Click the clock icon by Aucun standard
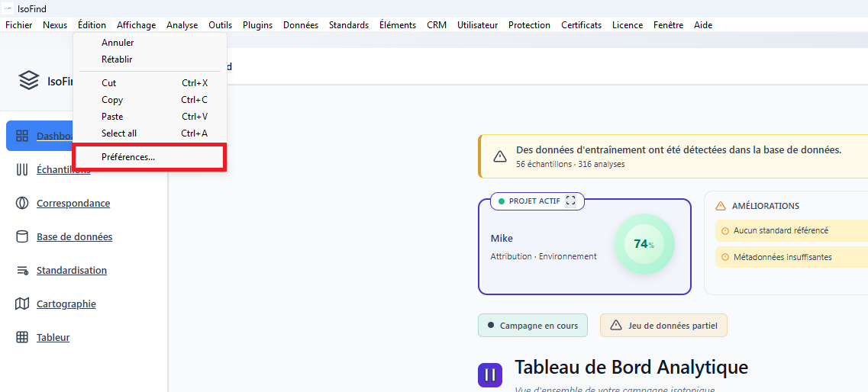This screenshot has width=868, height=392. pos(725,230)
